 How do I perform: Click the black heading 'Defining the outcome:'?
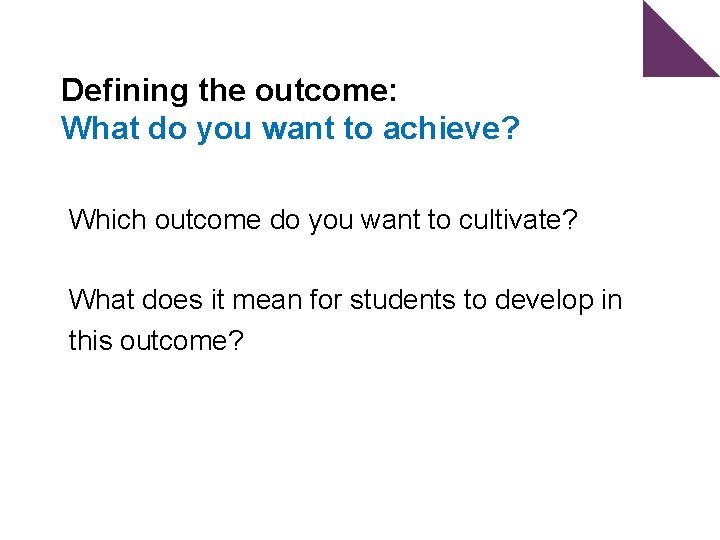(x=230, y=91)
